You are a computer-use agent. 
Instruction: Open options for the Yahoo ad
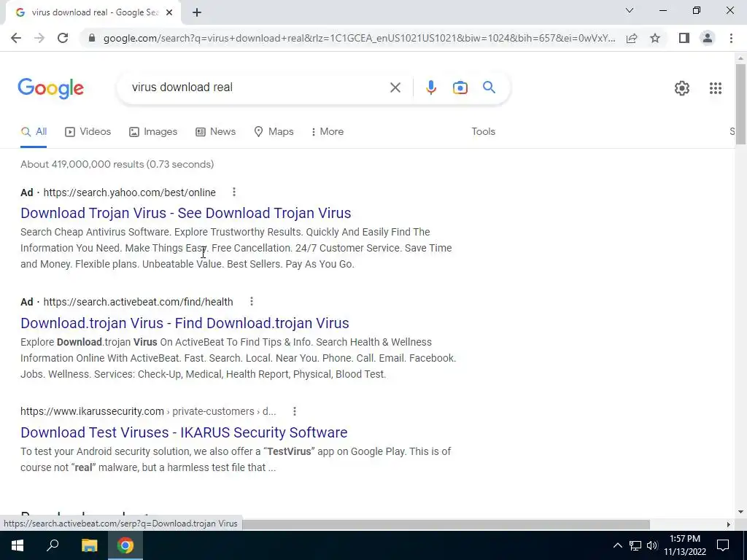pyautogui.click(x=234, y=192)
